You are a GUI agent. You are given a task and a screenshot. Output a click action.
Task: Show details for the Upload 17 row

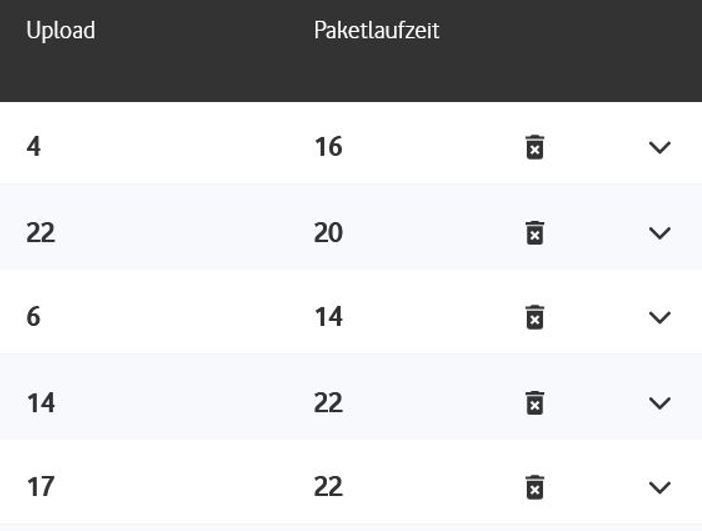[659, 487]
